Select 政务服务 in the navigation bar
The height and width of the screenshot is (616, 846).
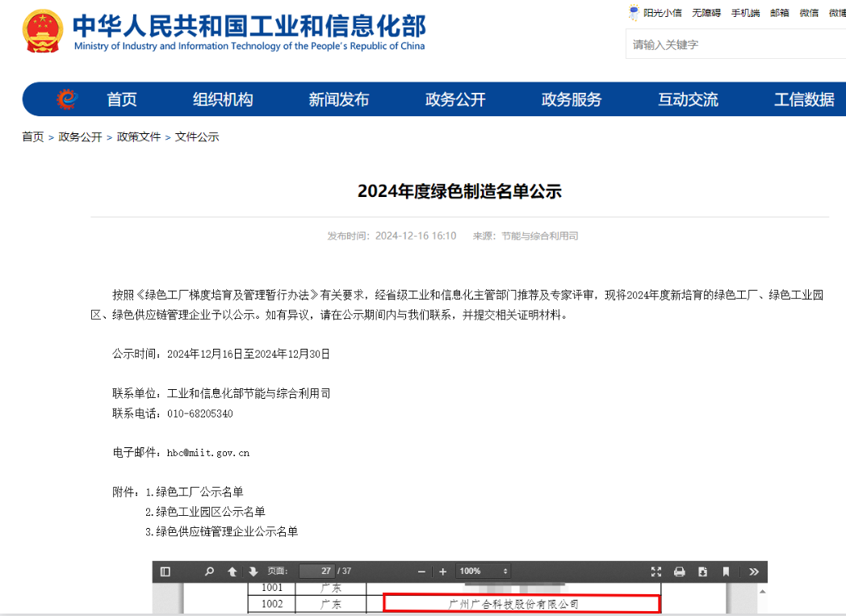(x=572, y=99)
